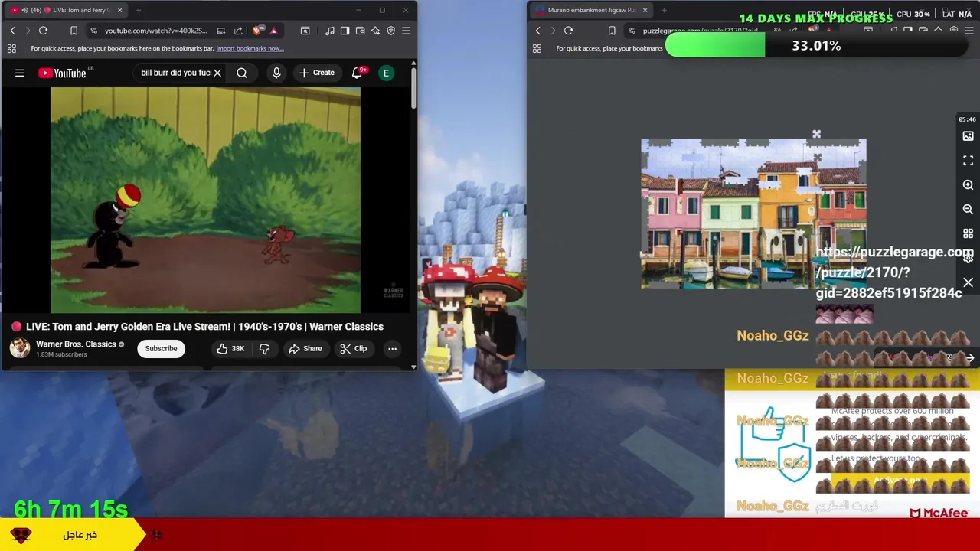
Task: Click the YouTube logo
Action: 62,73
